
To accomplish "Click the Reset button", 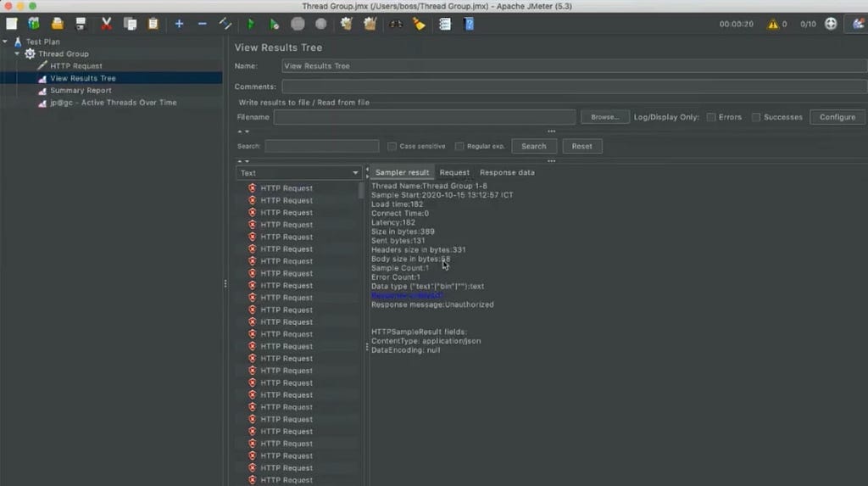I will (581, 146).
